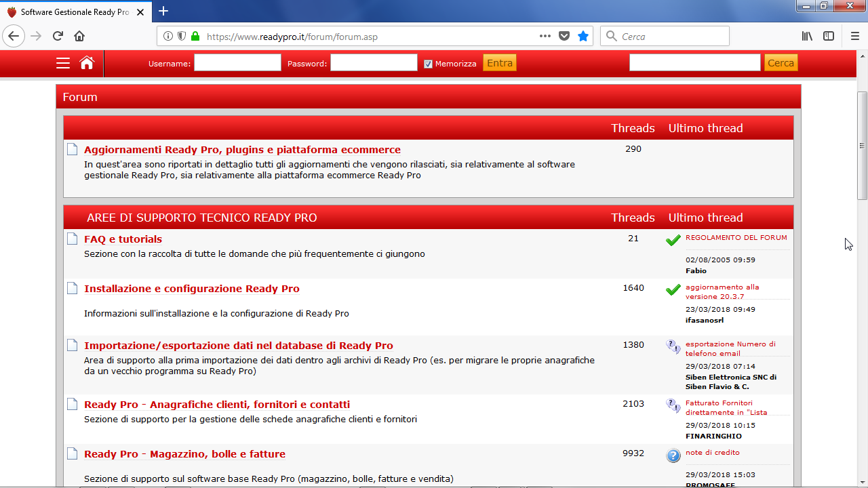Viewport: 868px width, 488px height.
Task: Click the orange Cerca search button
Action: pyautogui.click(x=781, y=63)
